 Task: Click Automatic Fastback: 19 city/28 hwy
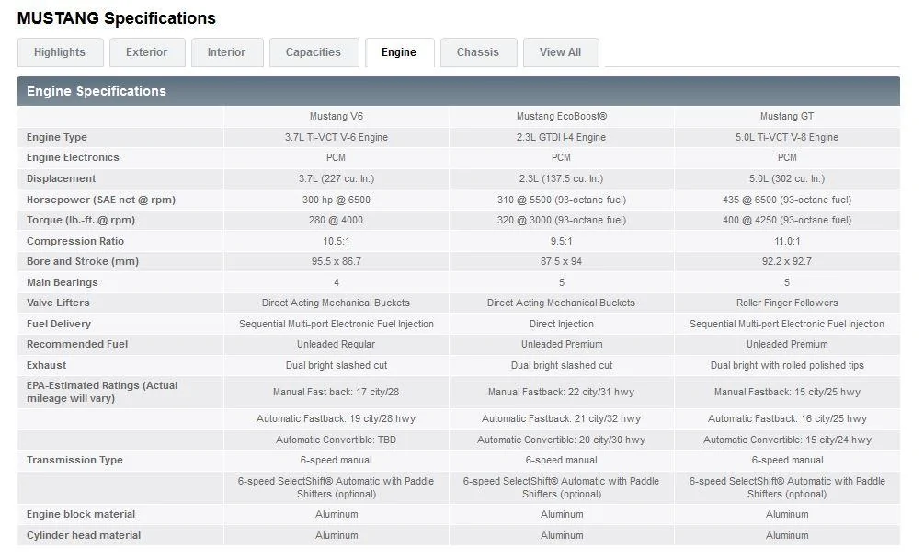(336, 418)
